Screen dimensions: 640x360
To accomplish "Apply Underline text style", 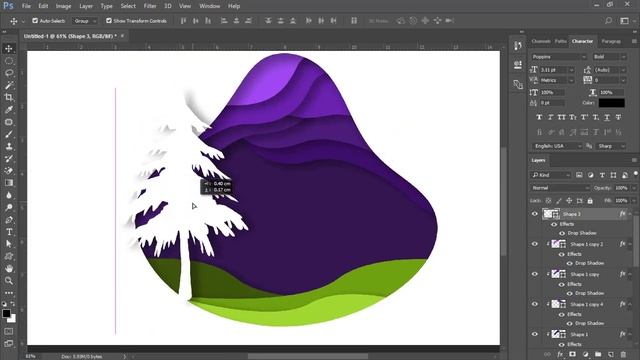I will [x=607, y=118].
